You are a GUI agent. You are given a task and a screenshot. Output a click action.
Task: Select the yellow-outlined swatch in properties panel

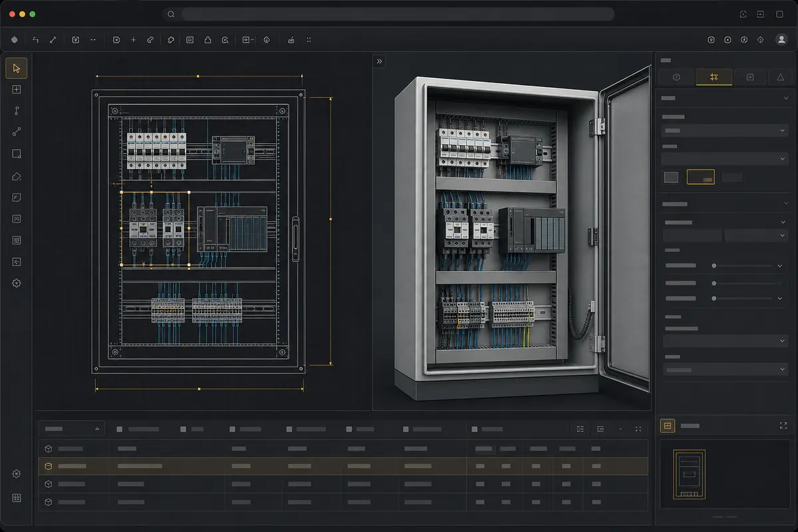[701, 177]
